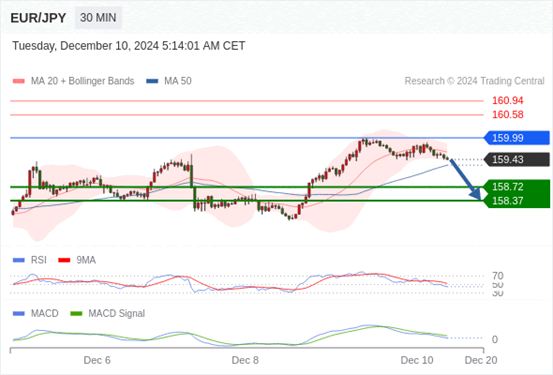This screenshot has height=375, width=553.
Task: Click the MACD Signal green legend swatch
Action: coord(76,314)
